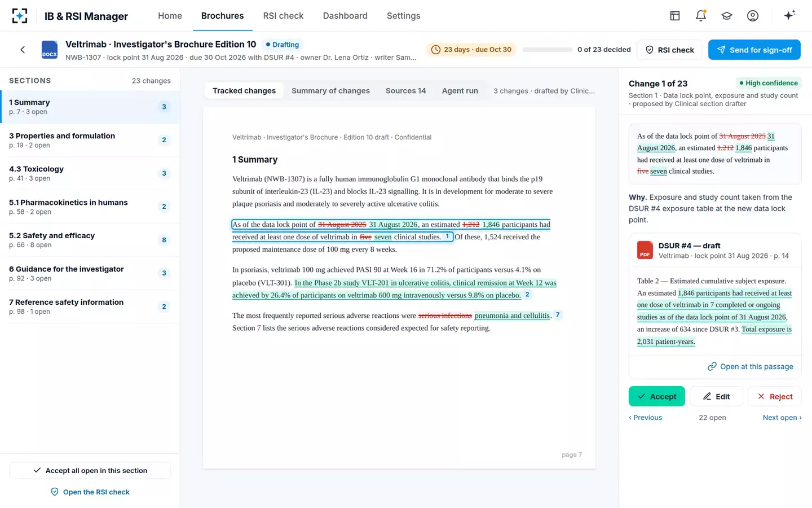The height and width of the screenshot is (508, 812).
Task: Open section 7 Reference safety information
Action: [x=90, y=306]
